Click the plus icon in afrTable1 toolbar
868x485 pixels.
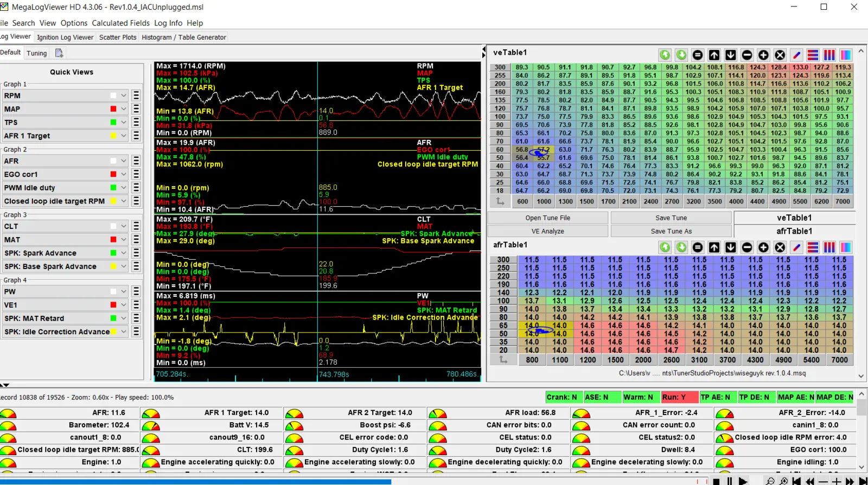click(x=763, y=247)
